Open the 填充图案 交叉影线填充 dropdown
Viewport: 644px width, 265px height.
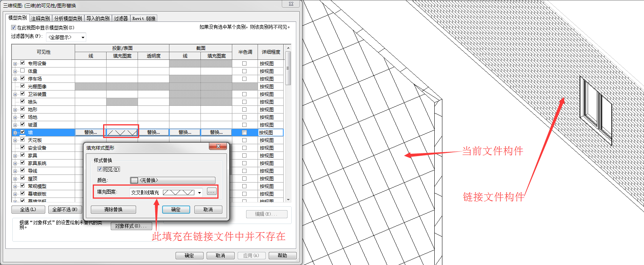coord(166,193)
